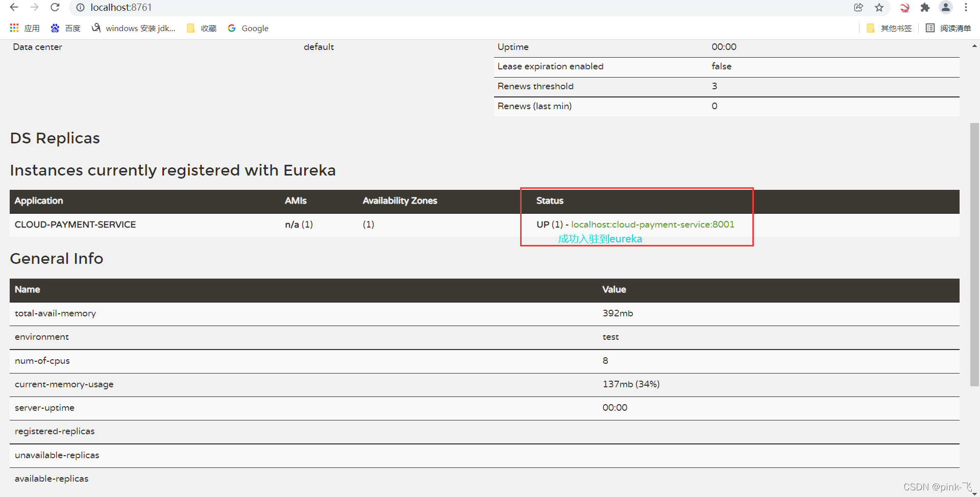Open the 阅读清单 reading list panel

coord(948,28)
